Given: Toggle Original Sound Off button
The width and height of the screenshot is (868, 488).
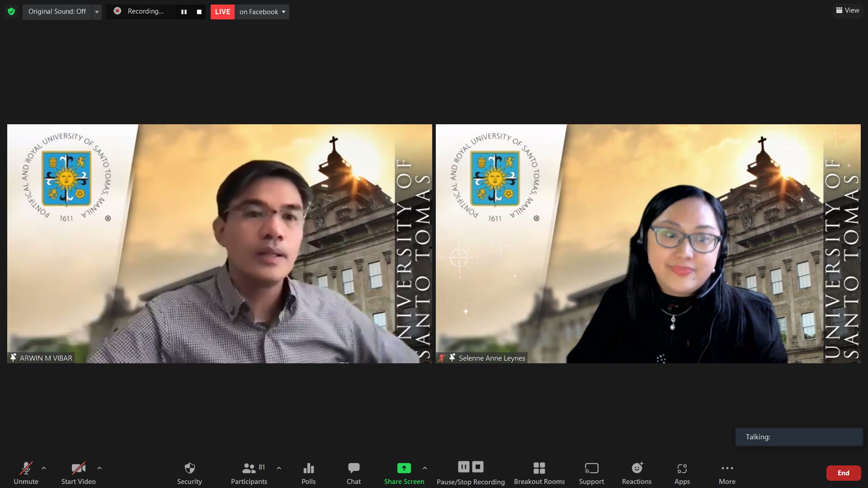Looking at the screenshot, I should click(57, 11).
